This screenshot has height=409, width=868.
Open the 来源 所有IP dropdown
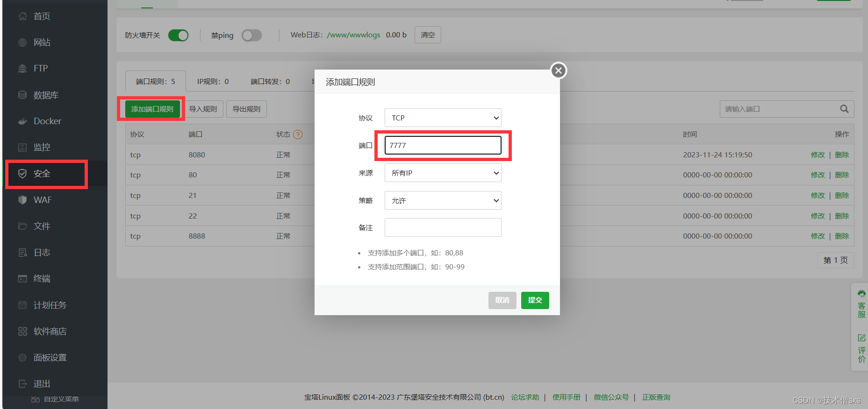[443, 173]
